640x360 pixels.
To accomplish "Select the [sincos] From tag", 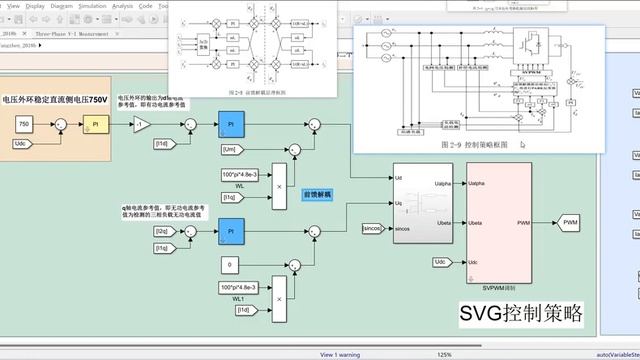I will 373,229.
